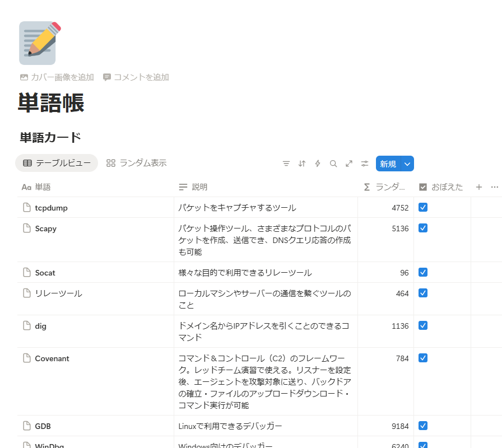Viewport: 502px width, 448px height.
Task: Click the 新規 button
Action: (x=388, y=164)
